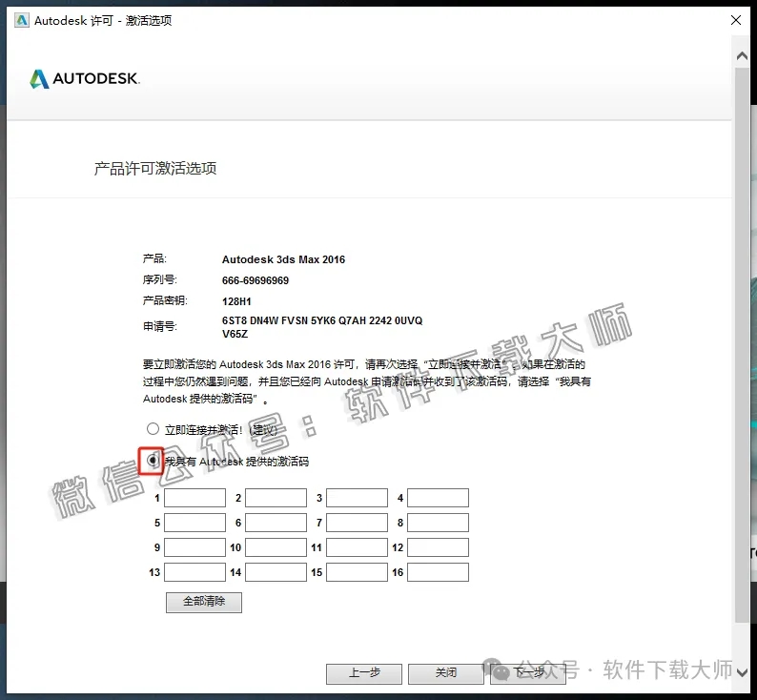
Task: Click the scrollbar up arrow
Action: point(742,56)
